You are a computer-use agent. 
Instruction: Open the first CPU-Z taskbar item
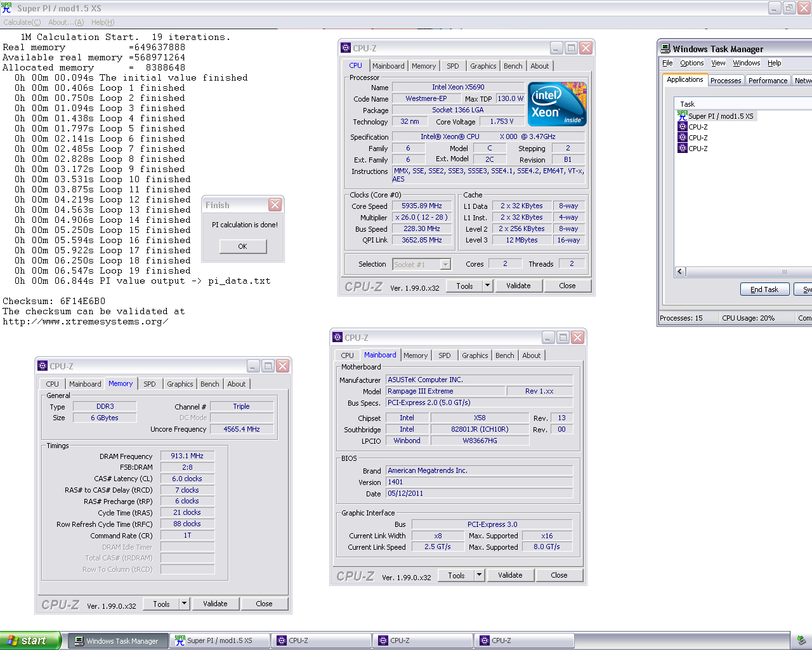click(x=321, y=641)
